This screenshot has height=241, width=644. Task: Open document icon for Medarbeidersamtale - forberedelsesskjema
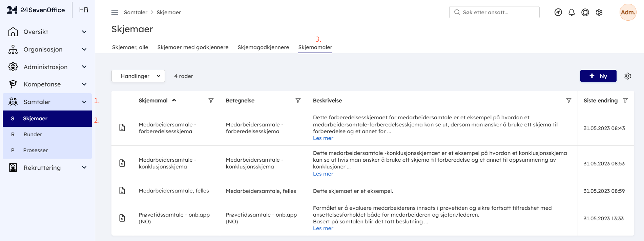[x=122, y=128]
